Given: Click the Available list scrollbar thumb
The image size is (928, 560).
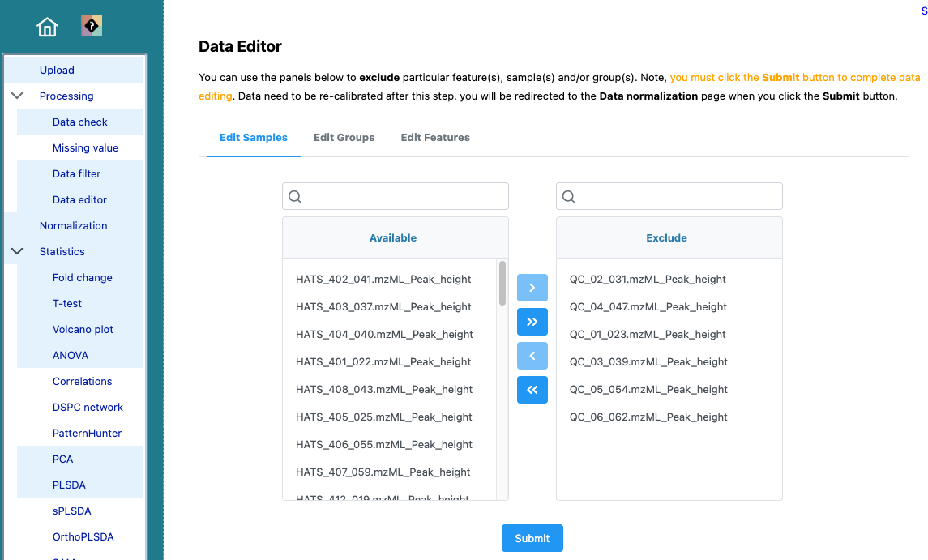Looking at the screenshot, I should coord(502,283).
